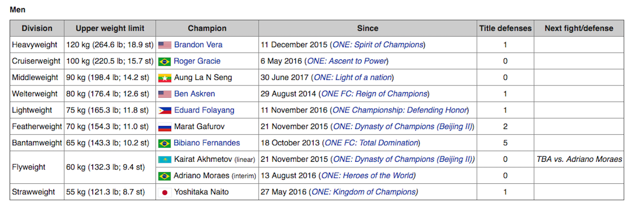Follow the Ben Askren link
This screenshot has width=644, height=207.
click(194, 94)
